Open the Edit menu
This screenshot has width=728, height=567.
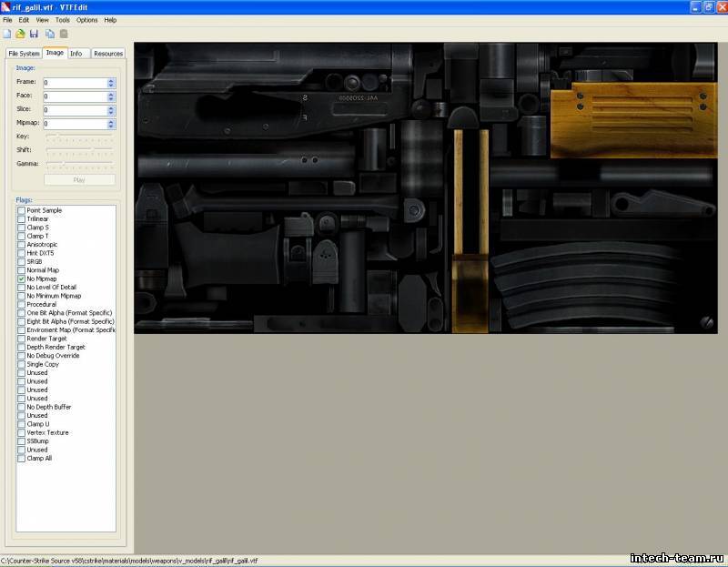pyautogui.click(x=24, y=20)
